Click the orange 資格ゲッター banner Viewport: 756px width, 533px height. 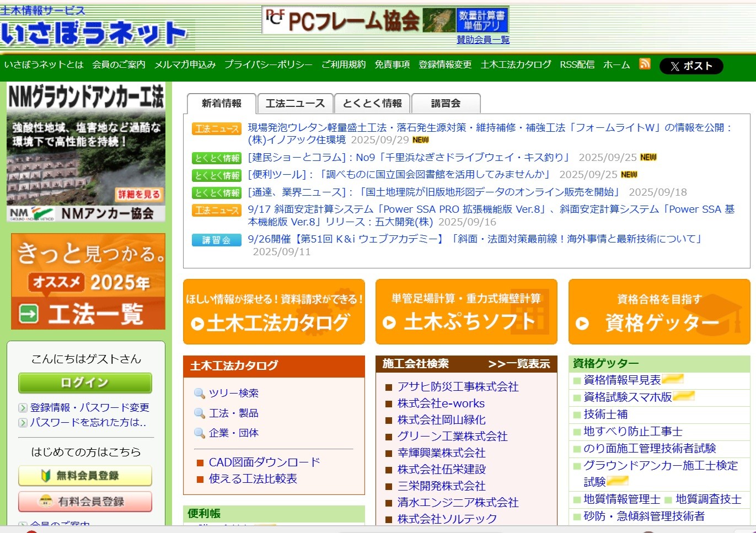[x=659, y=312]
